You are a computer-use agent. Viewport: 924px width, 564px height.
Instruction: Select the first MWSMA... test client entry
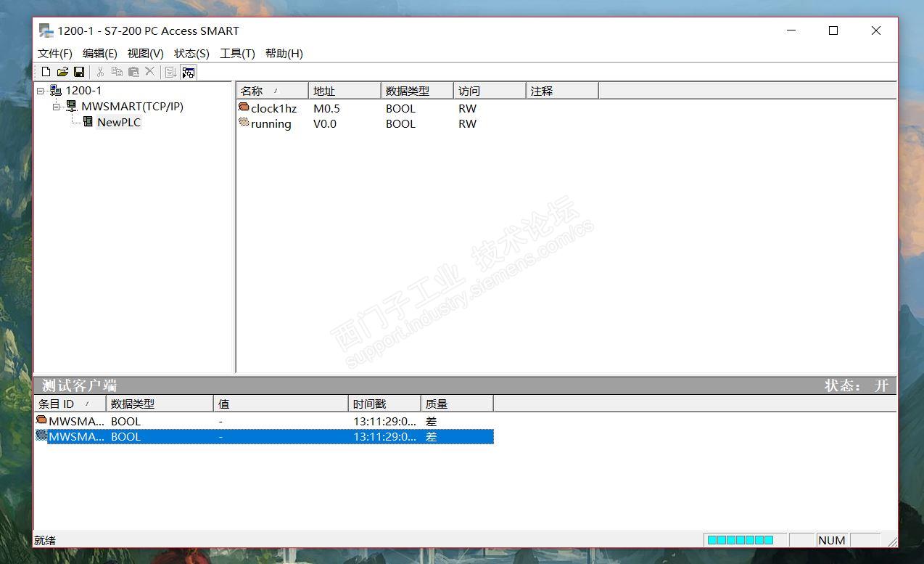coord(76,421)
